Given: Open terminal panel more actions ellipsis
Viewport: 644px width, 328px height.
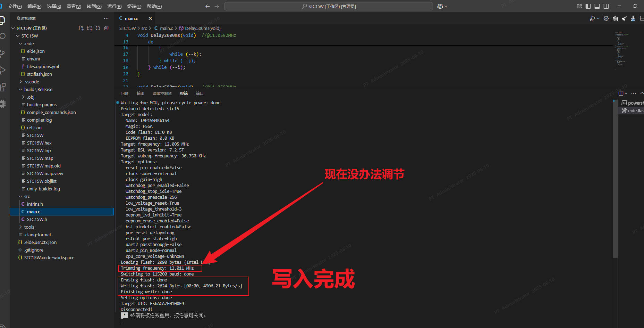Looking at the screenshot, I should (634, 93).
